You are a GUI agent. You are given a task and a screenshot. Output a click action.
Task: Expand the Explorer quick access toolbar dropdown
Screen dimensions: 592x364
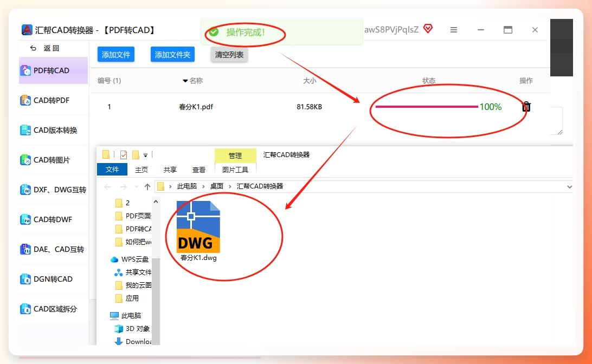145,155
